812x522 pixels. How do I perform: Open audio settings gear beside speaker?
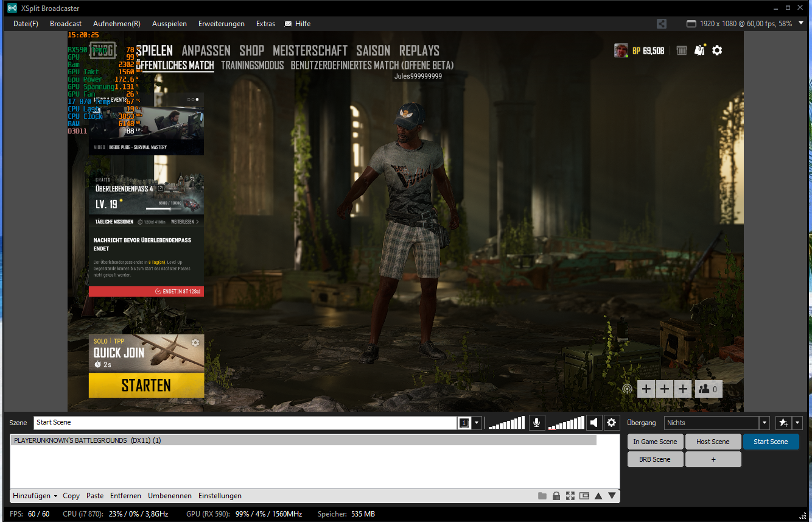tap(612, 423)
